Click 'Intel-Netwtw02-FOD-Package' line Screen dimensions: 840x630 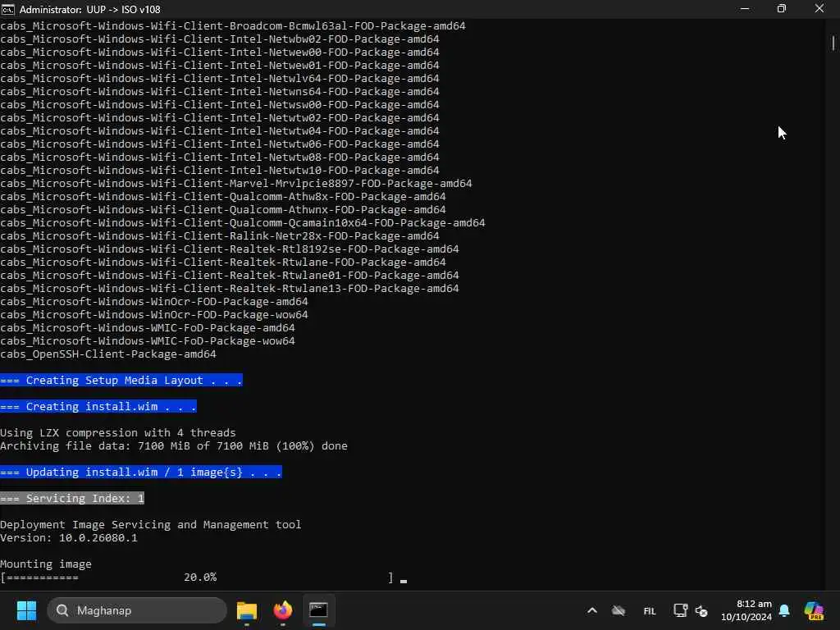pyautogui.click(x=220, y=118)
